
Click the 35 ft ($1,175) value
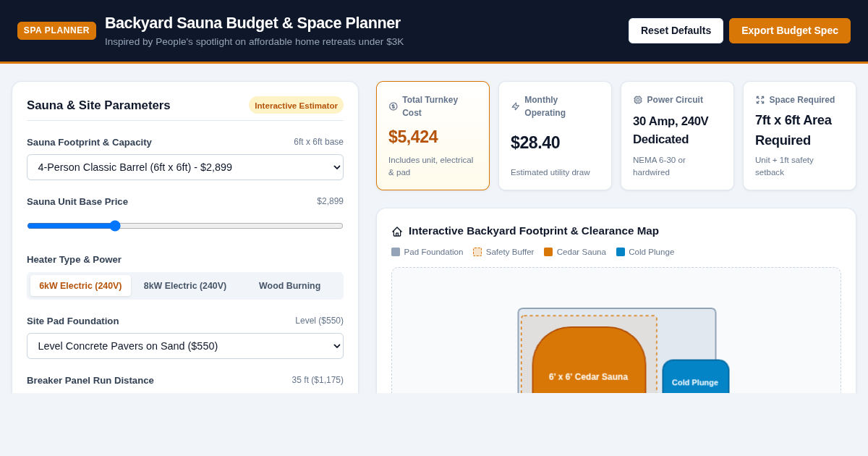coord(318,380)
